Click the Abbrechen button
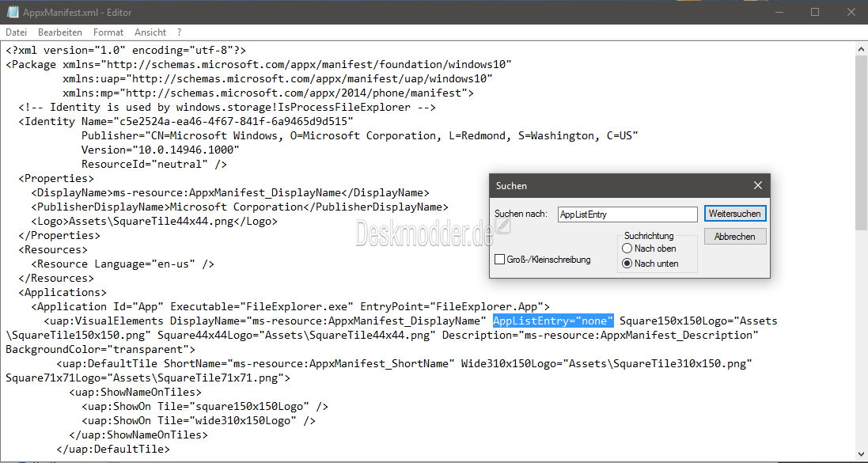Viewport: 868px width, 463px height. tap(735, 237)
